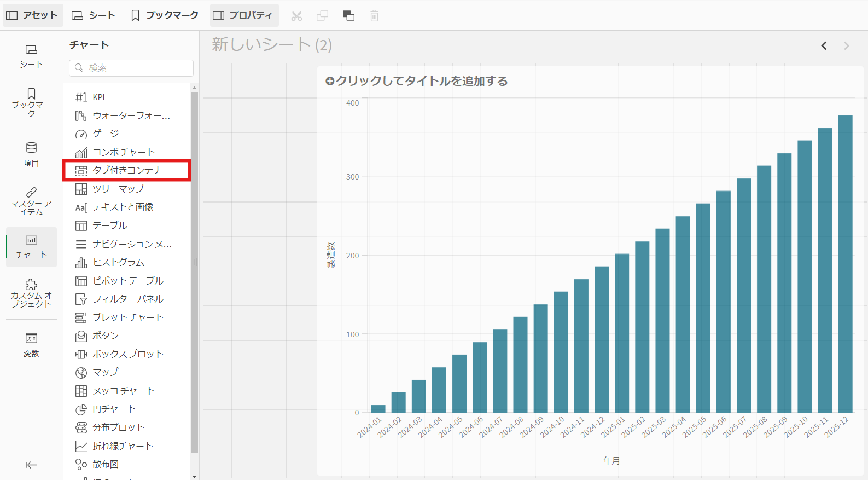Open the ブックマーク toolbar menu

[x=165, y=15]
